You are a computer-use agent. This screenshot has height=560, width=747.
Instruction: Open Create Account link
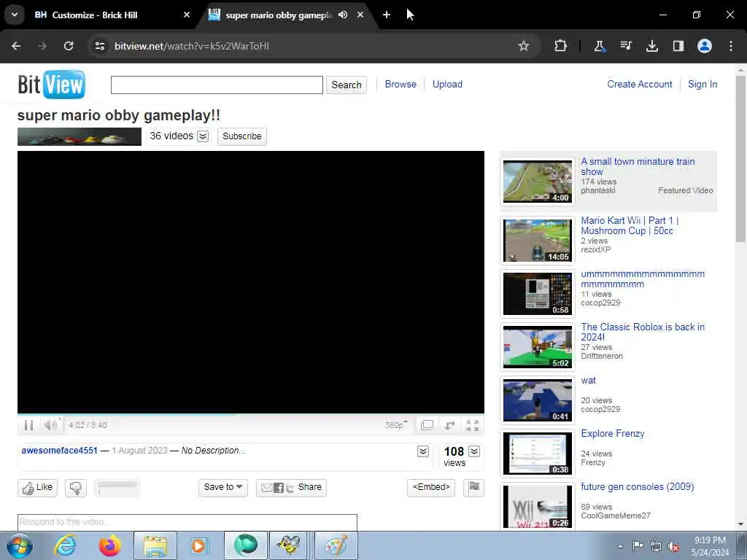click(x=639, y=85)
